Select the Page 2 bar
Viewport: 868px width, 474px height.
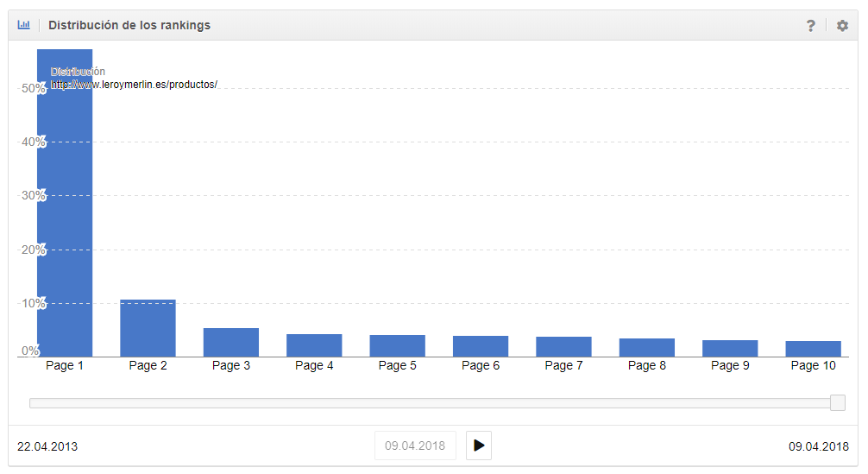coord(148,328)
